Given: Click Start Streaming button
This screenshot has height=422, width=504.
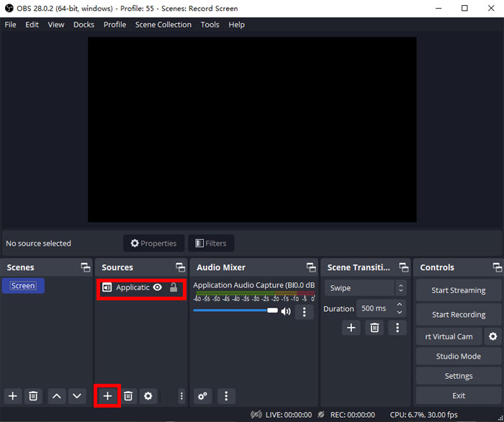Looking at the screenshot, I should click(x=459, y=290).
